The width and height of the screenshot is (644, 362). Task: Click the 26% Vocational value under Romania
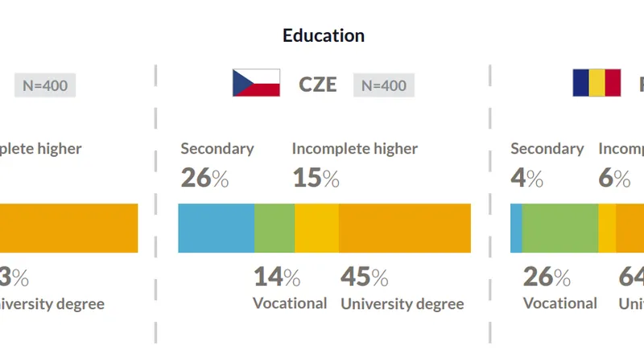pos(547,277)
